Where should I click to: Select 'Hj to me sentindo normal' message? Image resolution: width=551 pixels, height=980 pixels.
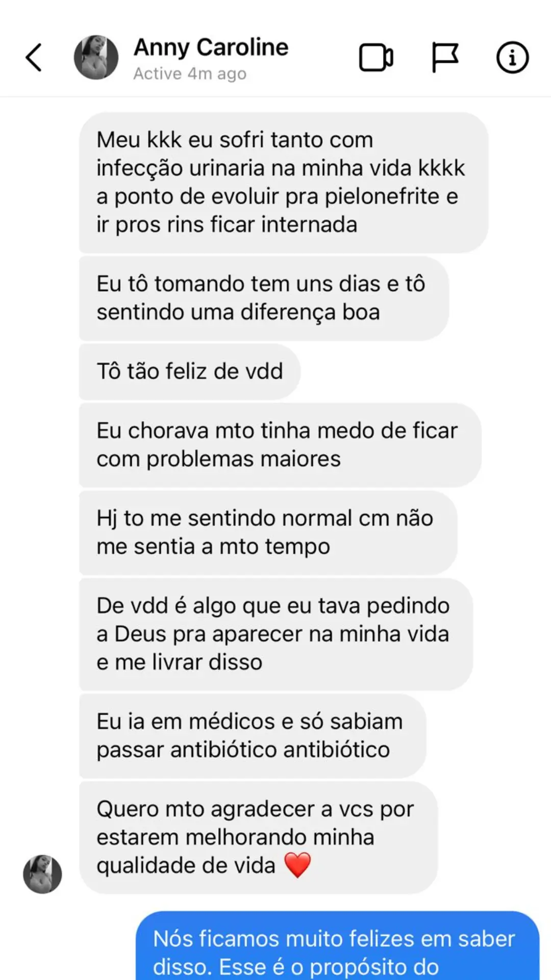coord(268,532)
